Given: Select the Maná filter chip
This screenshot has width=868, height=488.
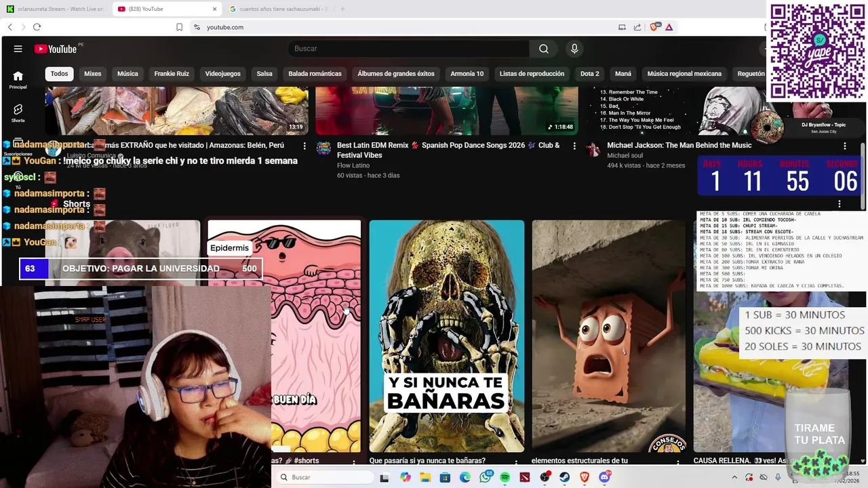Looking at the screenshot, I should tap(623, 74).
